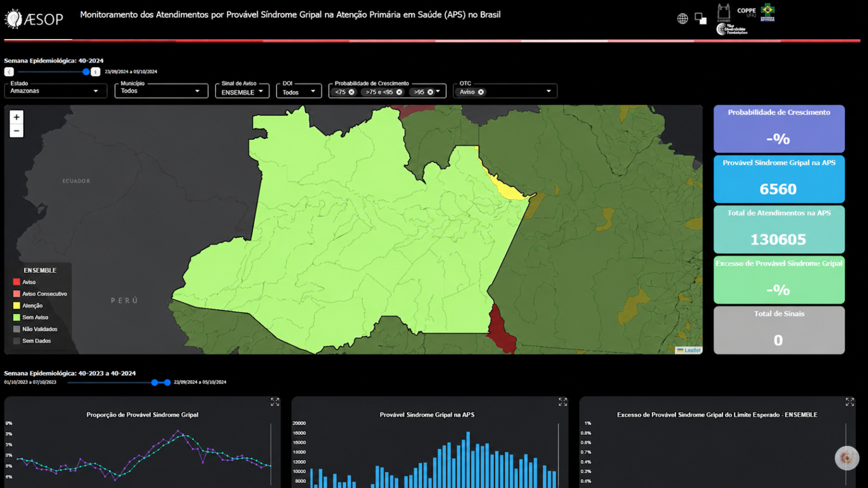The height and width of the screenshot is (488, 868).
Task: Click the Não Validados legend swatch
Action: point(17,329)
